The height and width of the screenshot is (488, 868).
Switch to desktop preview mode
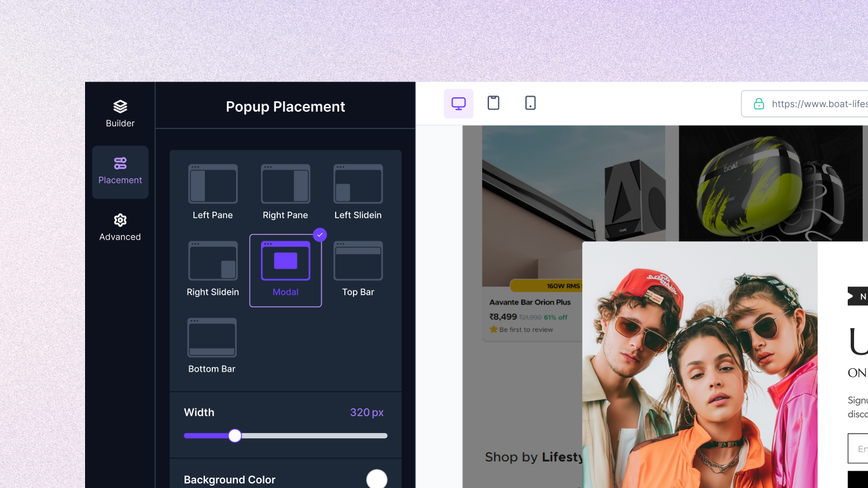pos(458,104)
